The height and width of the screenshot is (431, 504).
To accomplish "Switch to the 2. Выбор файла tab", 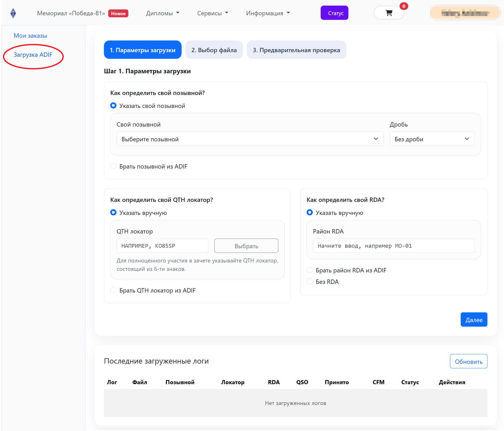I will [x=214, y=50].
